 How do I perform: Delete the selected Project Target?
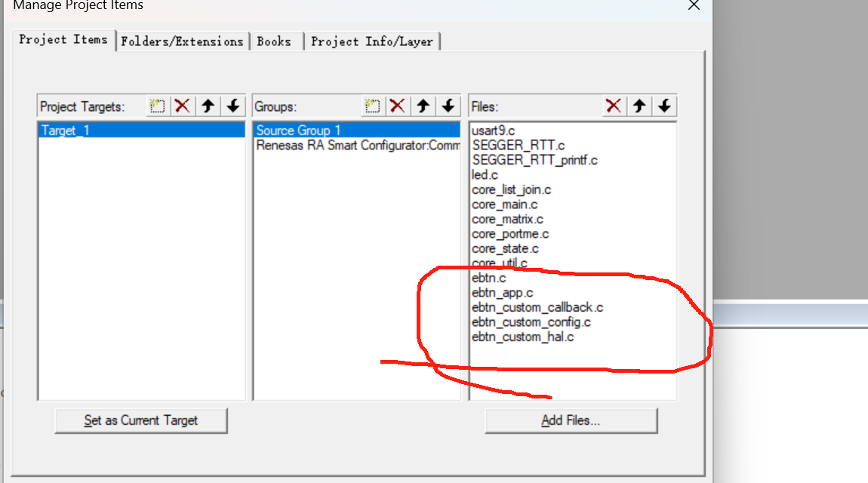[182, 106]
